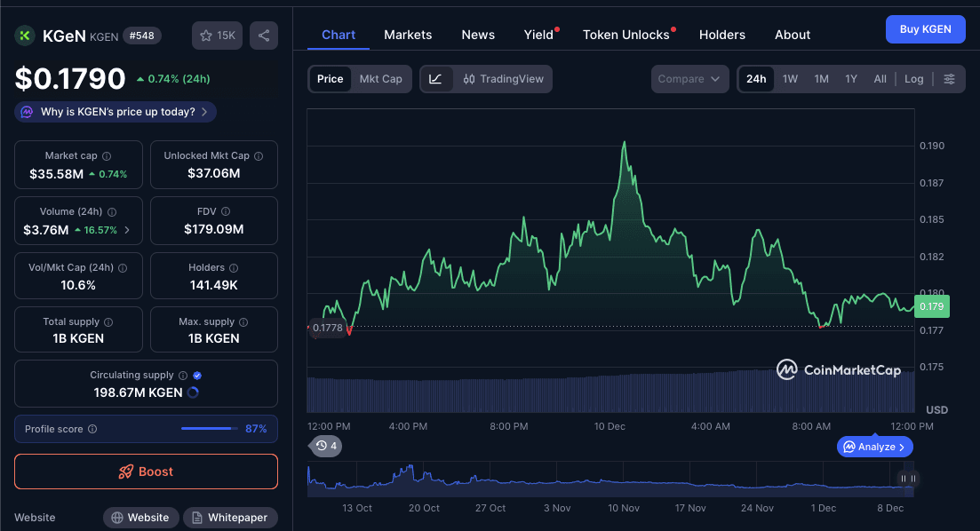This screenshot has height=531, width=980.
Task: Switch chart to Mkt Cap view
Action: [381, 78]
